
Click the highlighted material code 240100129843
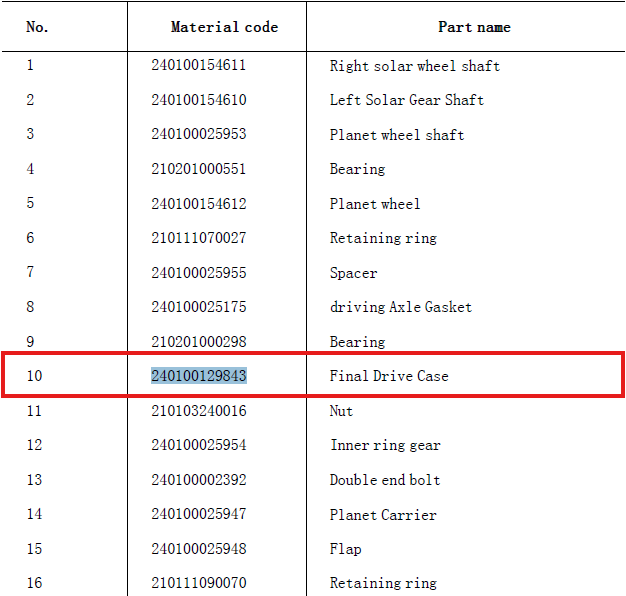coord(199,376)
